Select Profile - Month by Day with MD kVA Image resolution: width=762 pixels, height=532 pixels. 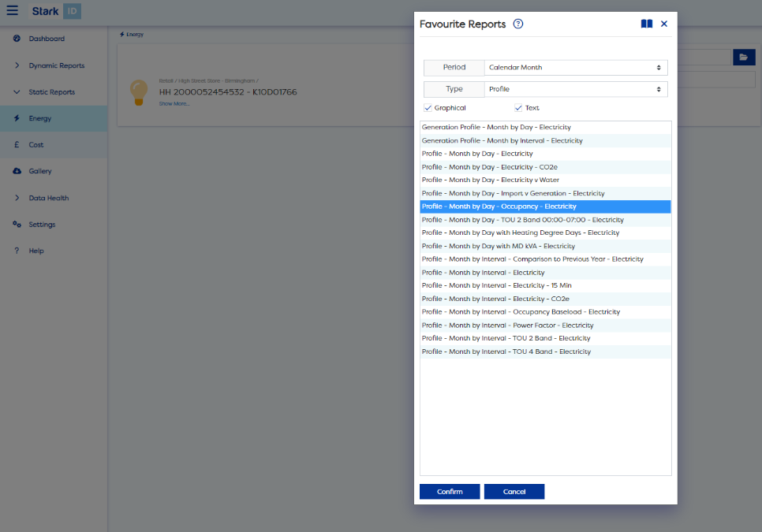[x=545, y=246]
